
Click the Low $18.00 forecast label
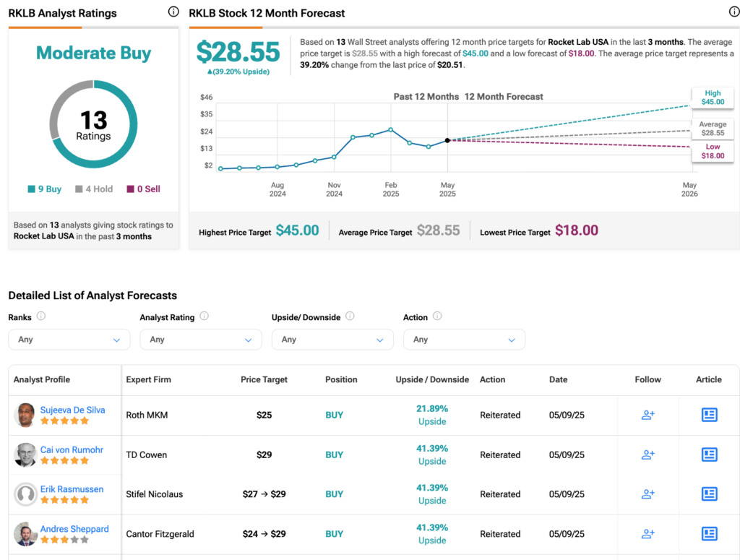pos(713,151)
